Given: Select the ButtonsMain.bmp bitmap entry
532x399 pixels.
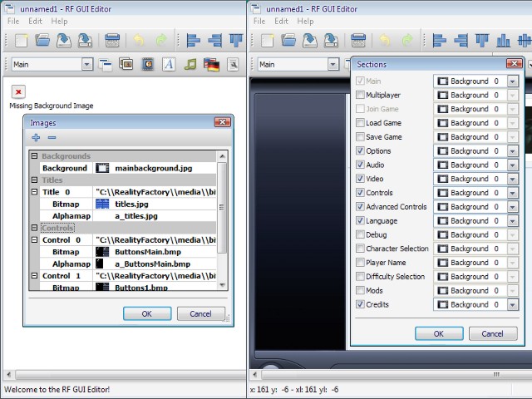Looking at the screenshot, I should click(155, 252).
